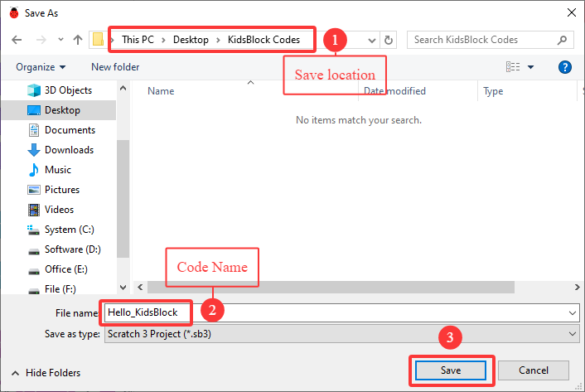This screenshot has height=392, width=585.
Task: Refresh the KidsBlock Codes folder view
Action: [389, 40]
